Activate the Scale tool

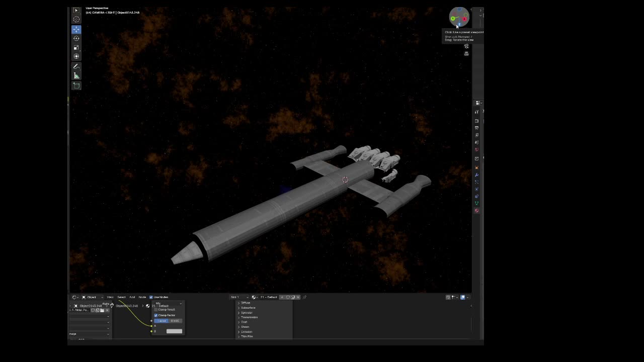[x=76, y=47]
